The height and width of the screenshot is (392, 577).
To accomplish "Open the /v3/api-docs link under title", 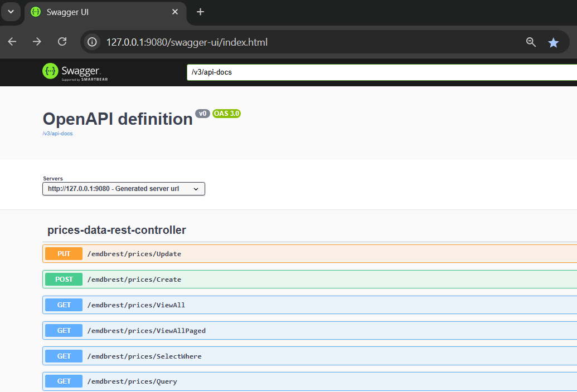I will click(57, 134).
